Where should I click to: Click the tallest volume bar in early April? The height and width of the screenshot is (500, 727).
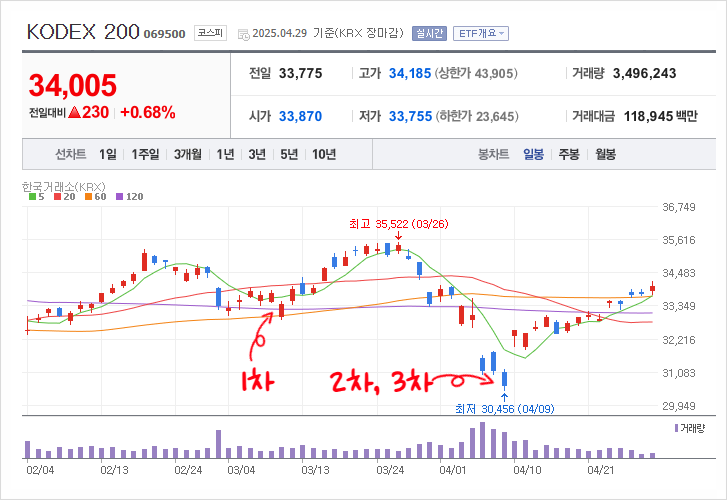click(x=483, y=440)
